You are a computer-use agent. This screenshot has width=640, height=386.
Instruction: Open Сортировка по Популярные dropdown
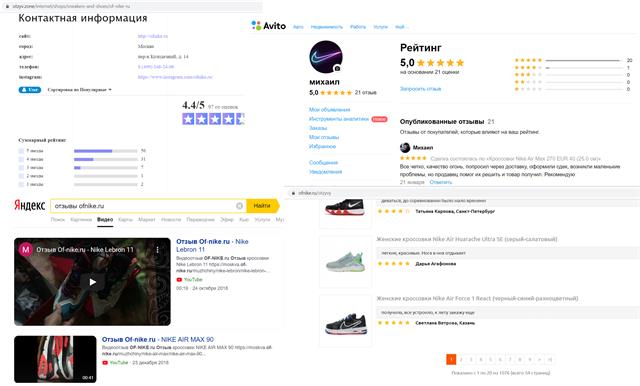click(80, 90)
